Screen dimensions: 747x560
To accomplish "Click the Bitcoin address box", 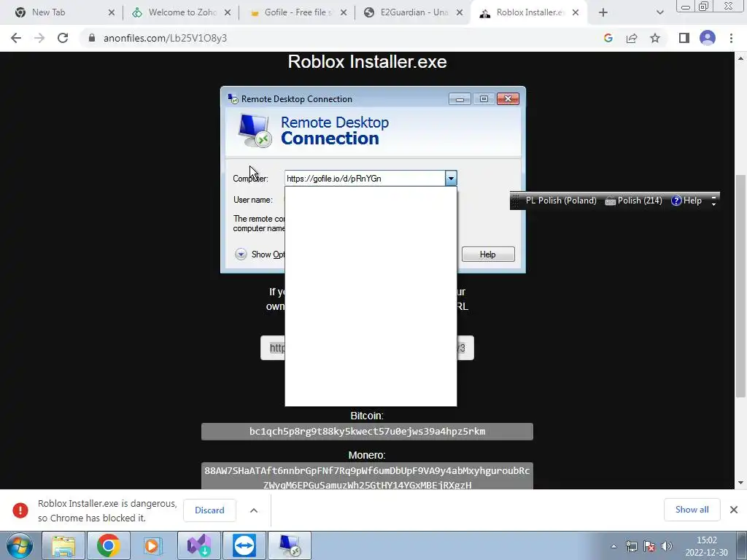I will click(x=367, y=432).
